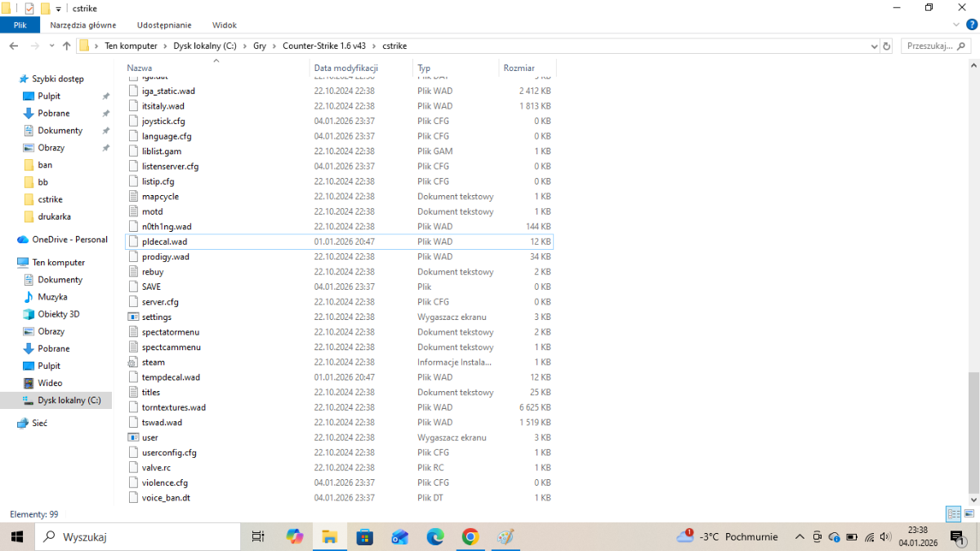This screenshot has height=551, width=980.
Task: Go back using the Back arrow
Action: coord(14,47)
